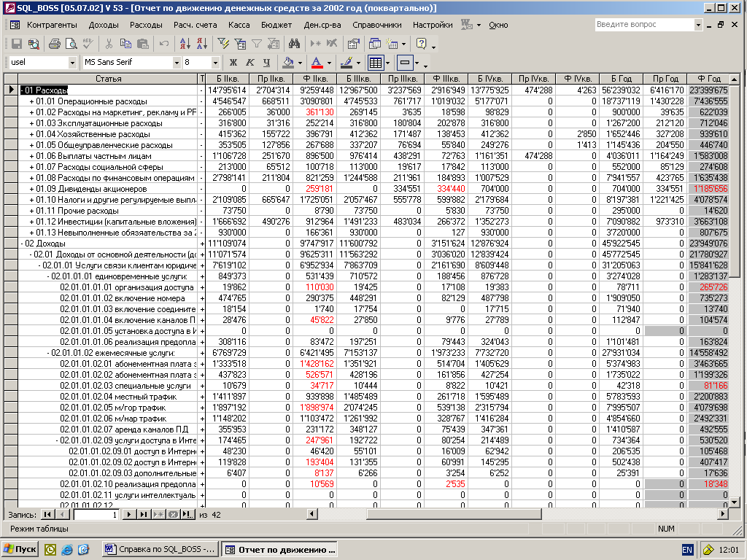Open Print Preview from toolbar
The height and width of the screenshot is (560, 747).
(x=70, y=44)
